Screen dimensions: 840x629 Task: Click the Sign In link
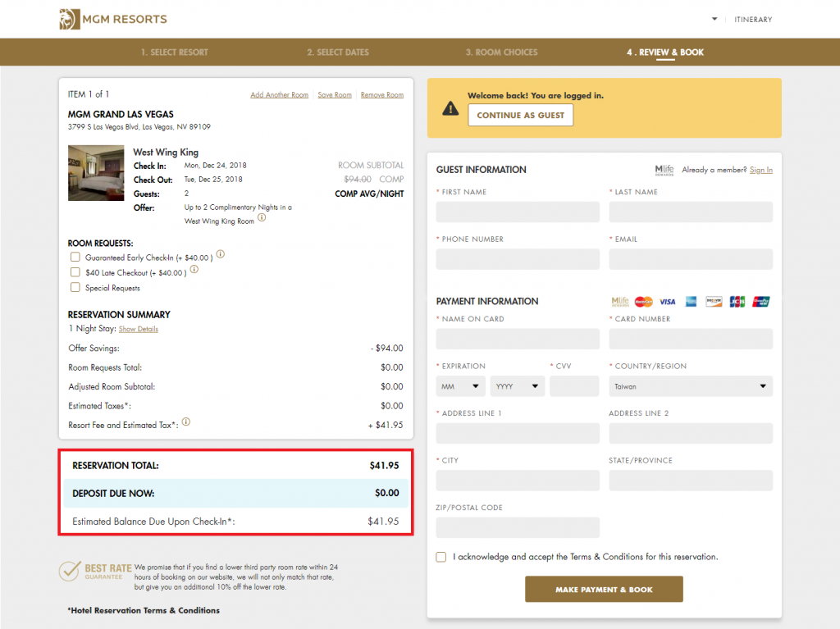coord(760,171)
